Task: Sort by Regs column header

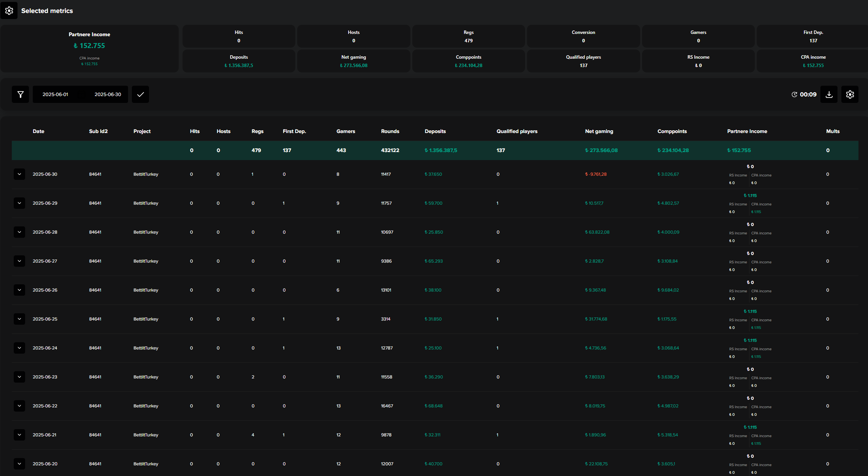Action: coord(258,131)
